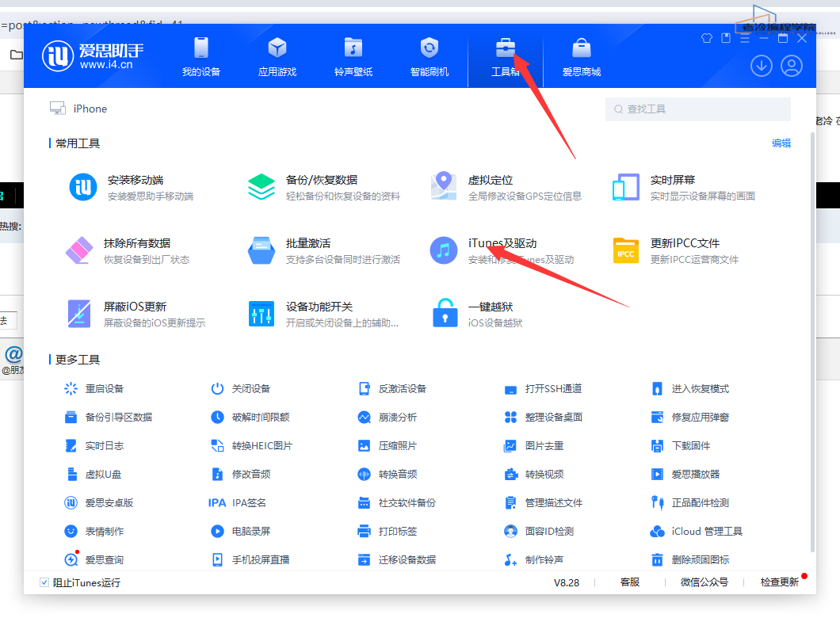Open the 面容ID检测 tool icon

510,532
